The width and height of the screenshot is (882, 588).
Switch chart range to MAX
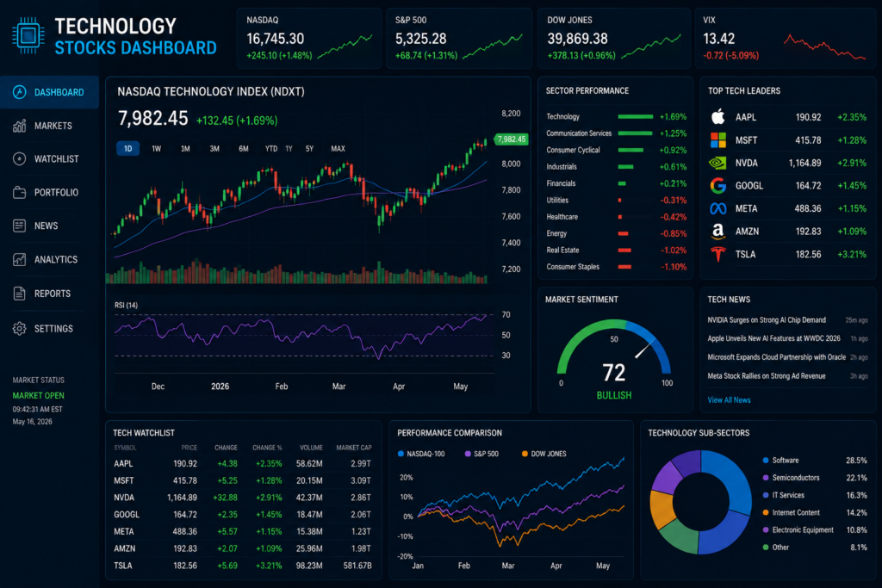coord(338,148)
